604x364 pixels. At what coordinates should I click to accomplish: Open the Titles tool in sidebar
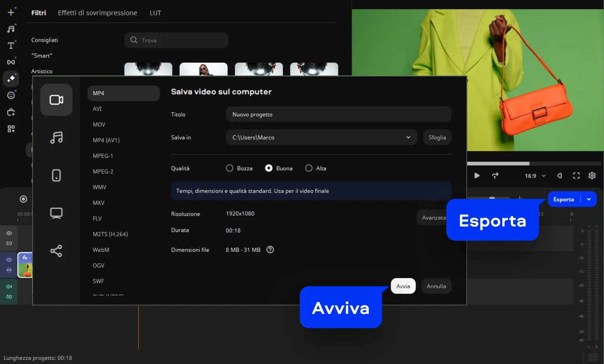pos(11,46)
